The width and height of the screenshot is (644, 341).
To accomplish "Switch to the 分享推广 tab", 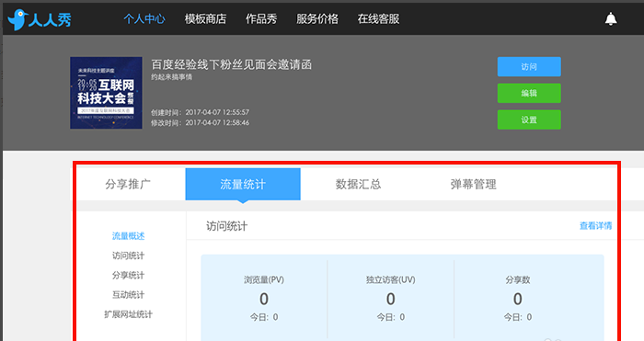I will click(128, 184).
